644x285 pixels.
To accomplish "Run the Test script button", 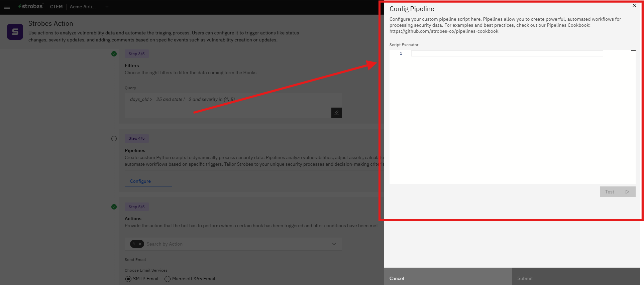I will pos(617,192).
